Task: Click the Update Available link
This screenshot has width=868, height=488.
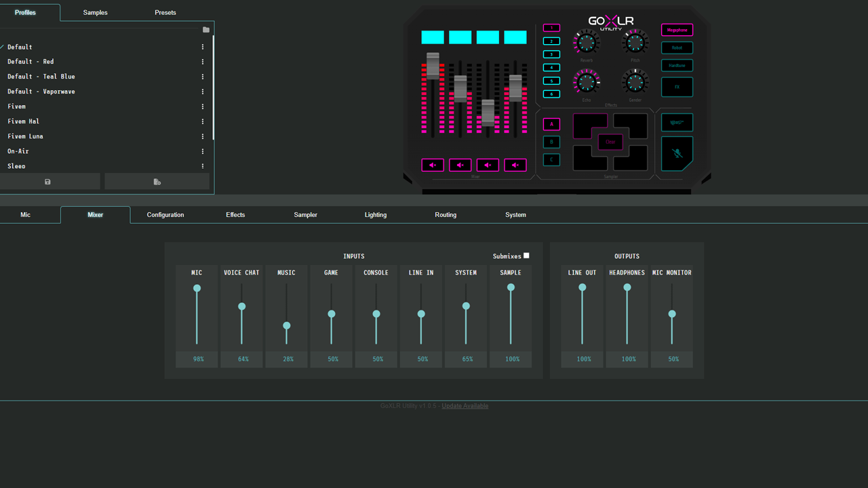Action: pos(465,406)
